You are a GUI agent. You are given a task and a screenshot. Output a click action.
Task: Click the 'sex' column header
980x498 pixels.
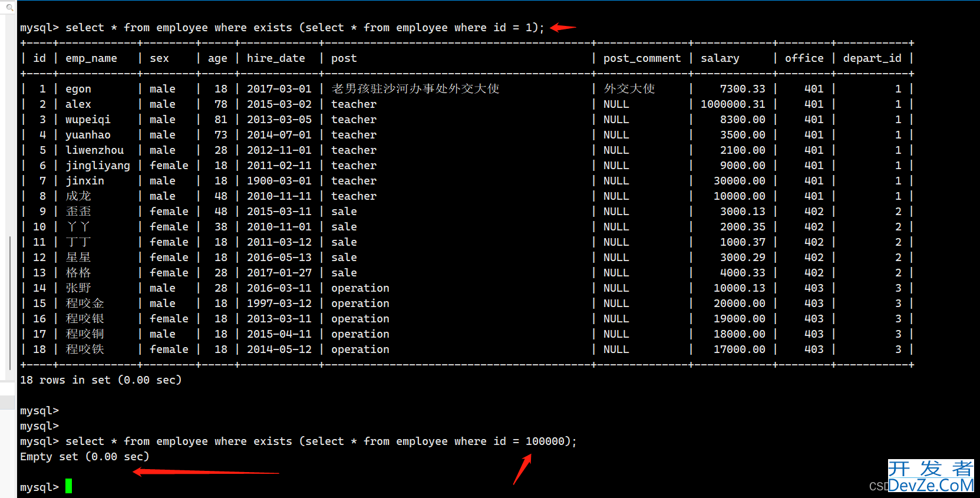pos(159,58)
